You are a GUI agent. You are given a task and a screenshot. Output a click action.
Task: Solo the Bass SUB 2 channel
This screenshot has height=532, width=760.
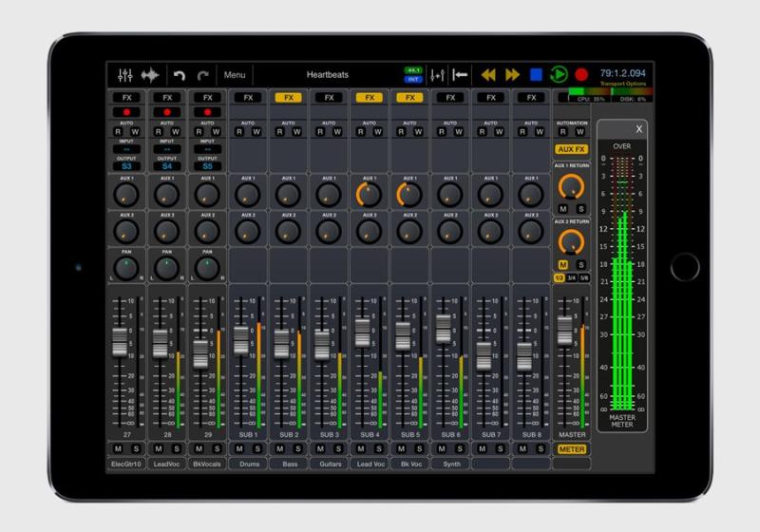(298, 448)
